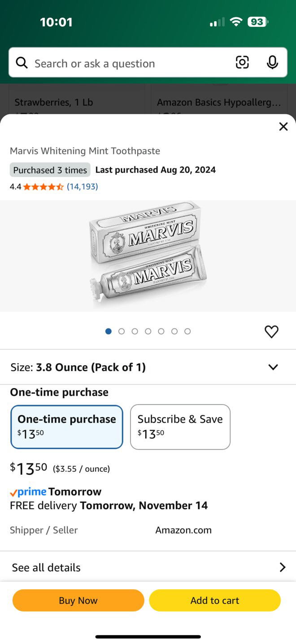Tap the battery indicator in the status bar
Viewport: 296px width, 644px height.
click(x=257, y=22)
